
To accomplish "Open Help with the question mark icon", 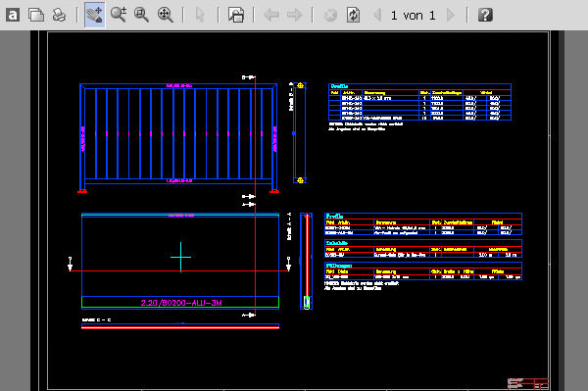I will click(485, 16).
